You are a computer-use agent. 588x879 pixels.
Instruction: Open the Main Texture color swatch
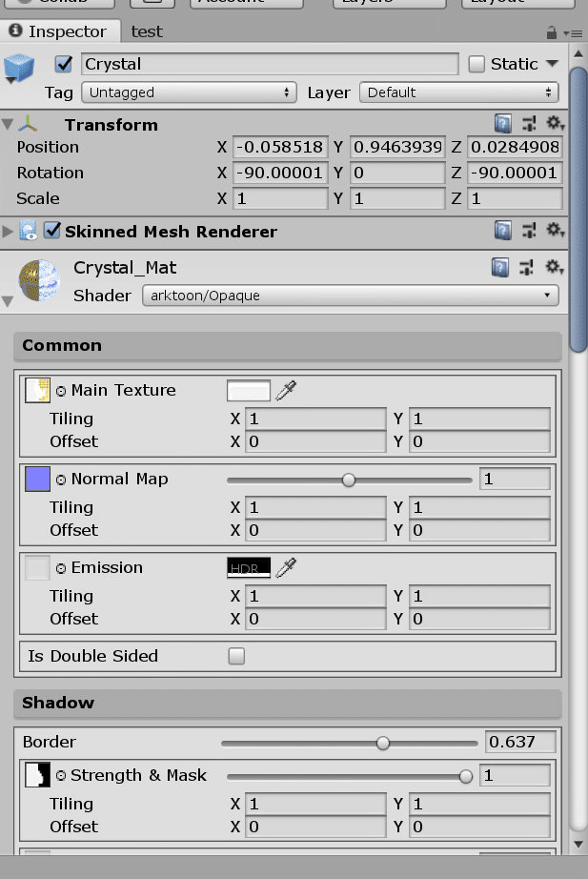[249, 391]
